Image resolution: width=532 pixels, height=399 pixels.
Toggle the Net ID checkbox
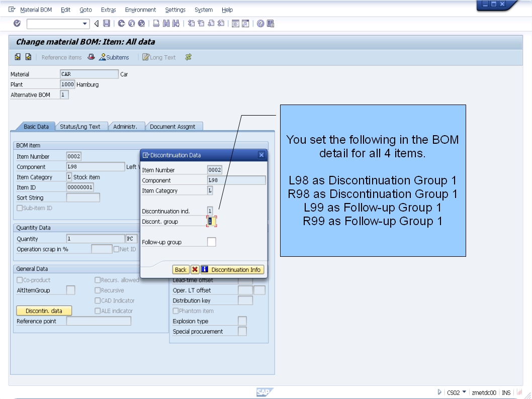point(116,249)
